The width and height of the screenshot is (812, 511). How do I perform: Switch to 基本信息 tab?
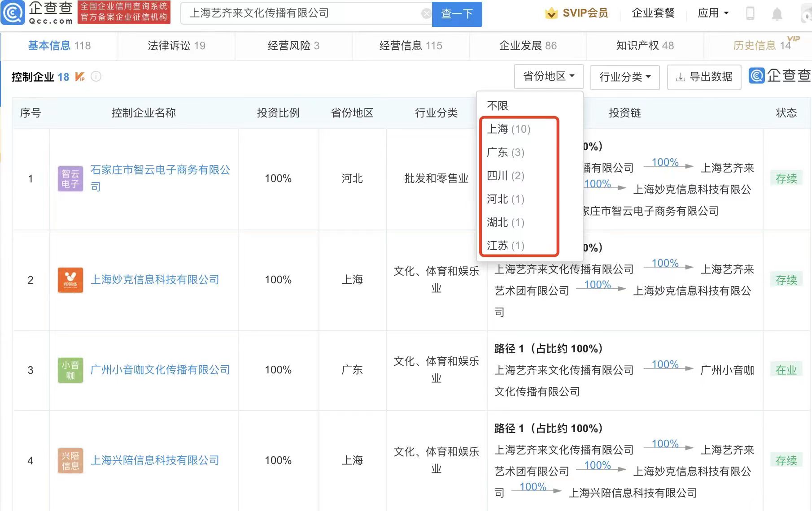tap(59, 46)
